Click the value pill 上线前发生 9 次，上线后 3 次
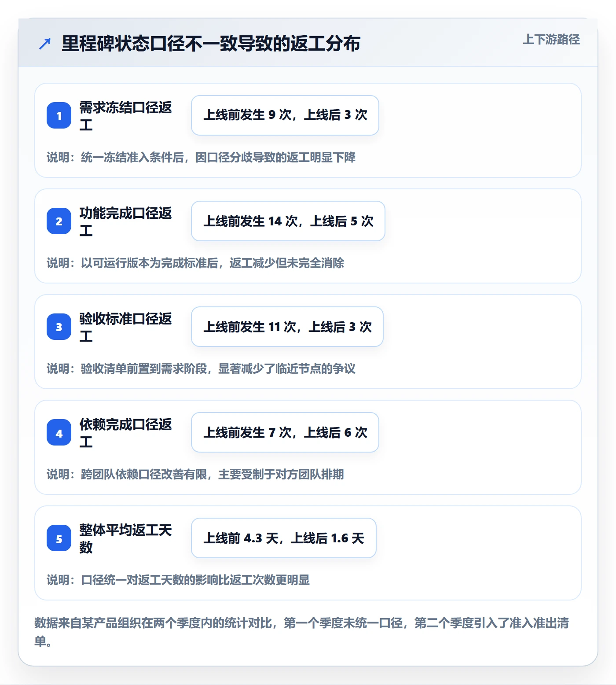This screenshot has width=616, height=685. (285, 115)
